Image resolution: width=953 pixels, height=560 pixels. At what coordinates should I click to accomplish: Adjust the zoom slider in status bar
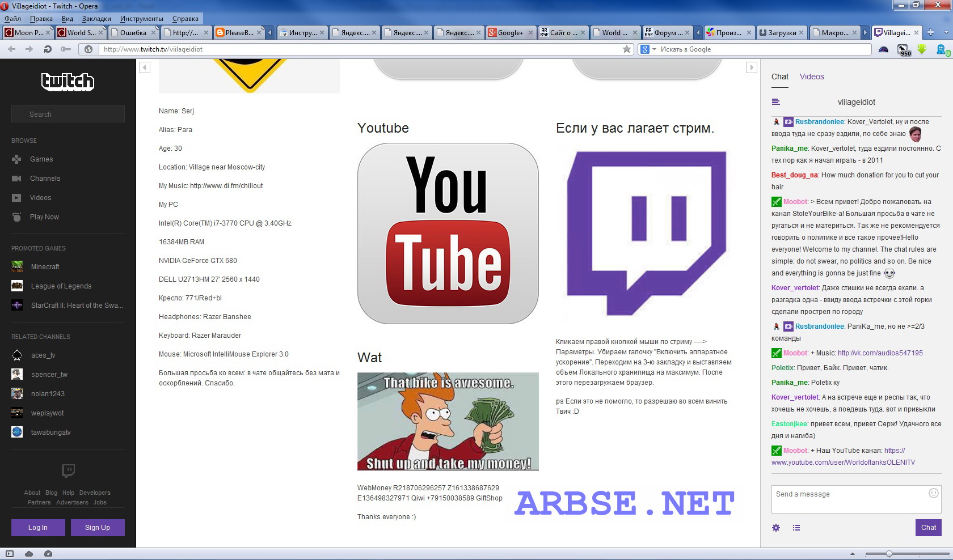[889, 554]
